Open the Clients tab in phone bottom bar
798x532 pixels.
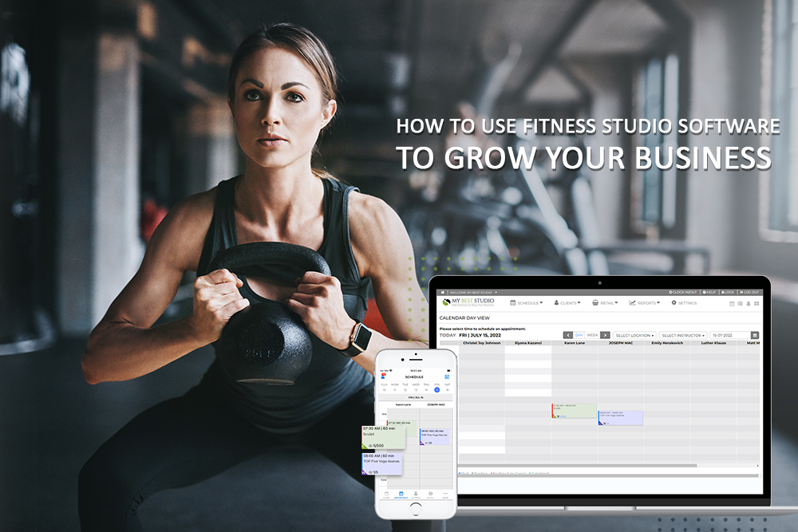click(416, 495)
